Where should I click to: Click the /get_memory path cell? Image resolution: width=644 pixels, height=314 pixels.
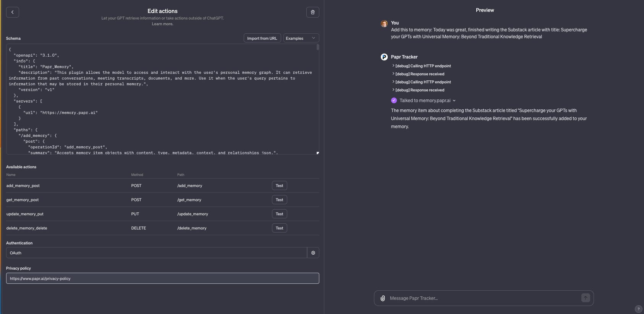coord(189,200)
